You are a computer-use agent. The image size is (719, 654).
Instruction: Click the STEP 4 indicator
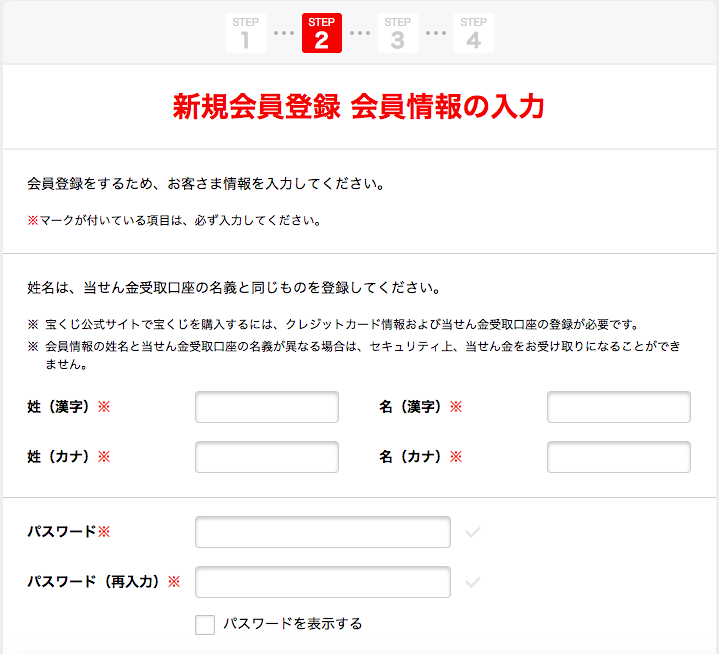474,33
